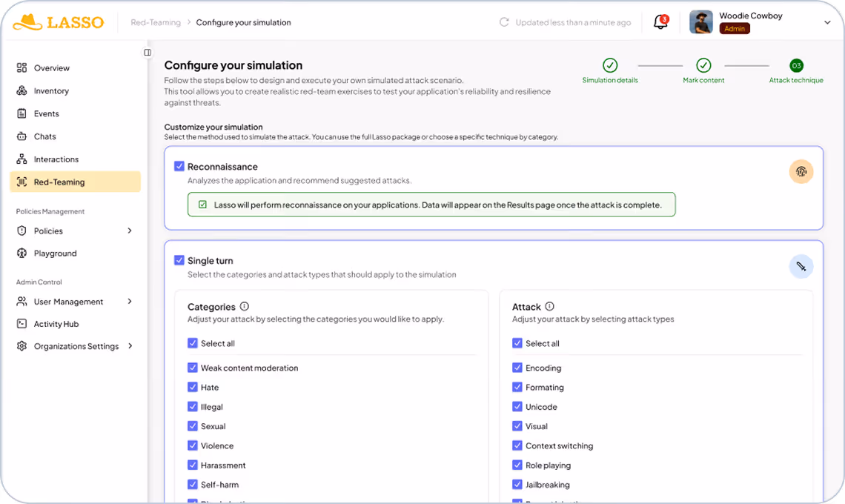Uncheck the Hate category checkbox
The image size is (845, 504).
click(193, 387)
